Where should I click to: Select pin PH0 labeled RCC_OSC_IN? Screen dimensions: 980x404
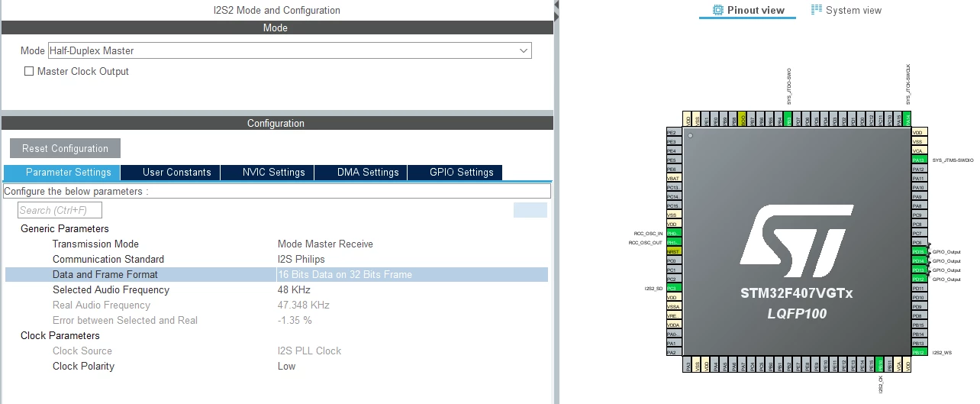pyautogui.click(x=674, y=234)
